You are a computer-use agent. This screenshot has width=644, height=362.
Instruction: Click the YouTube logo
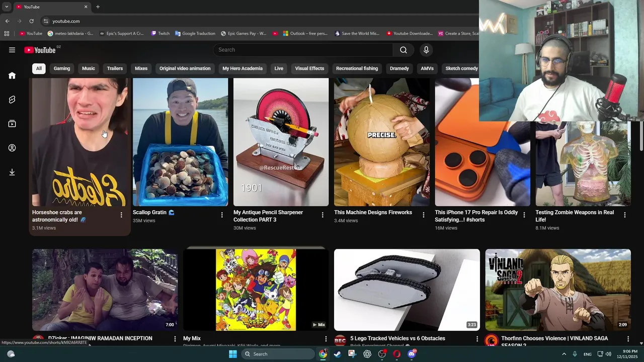(x=40, y=50)
